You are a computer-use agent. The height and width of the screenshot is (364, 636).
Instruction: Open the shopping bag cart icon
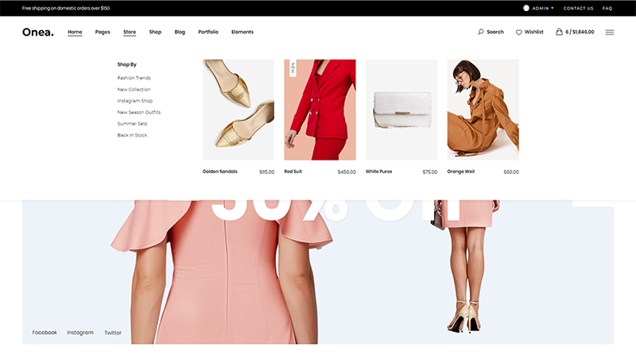click(x=559, y=32)
